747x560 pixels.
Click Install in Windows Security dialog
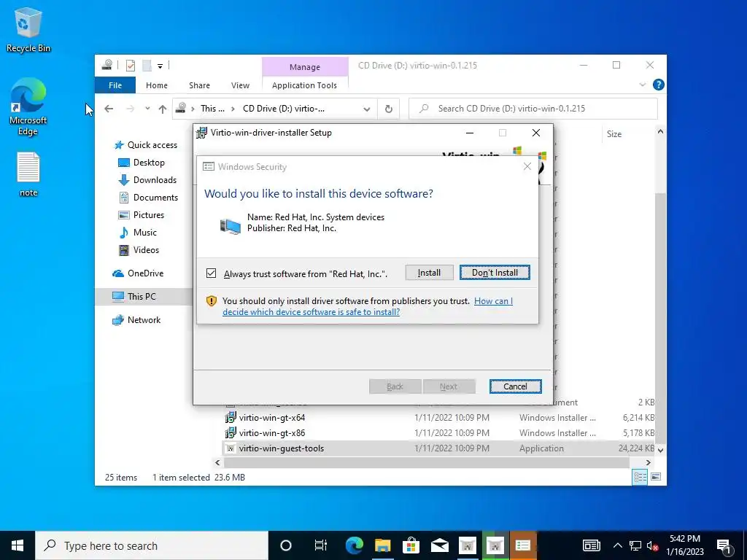tap(429, 273)
